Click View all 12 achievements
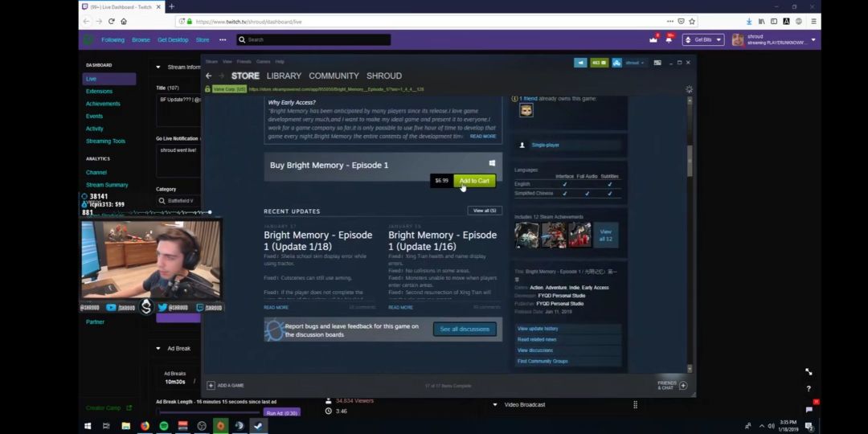The height and width of the screenshot is (434, 868). [x=606, y=235]
